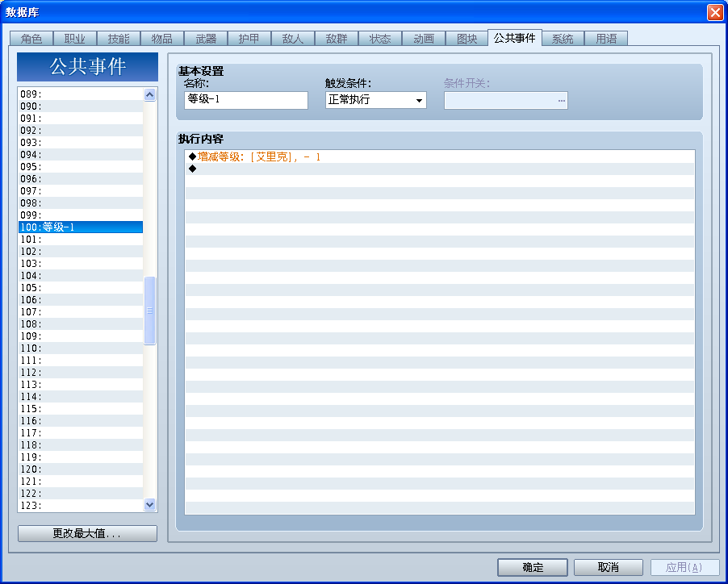The width and height of the screenshot is (728, 584).
Task: Switch to the 用语 tab
Action: click(x=606, y=39)
